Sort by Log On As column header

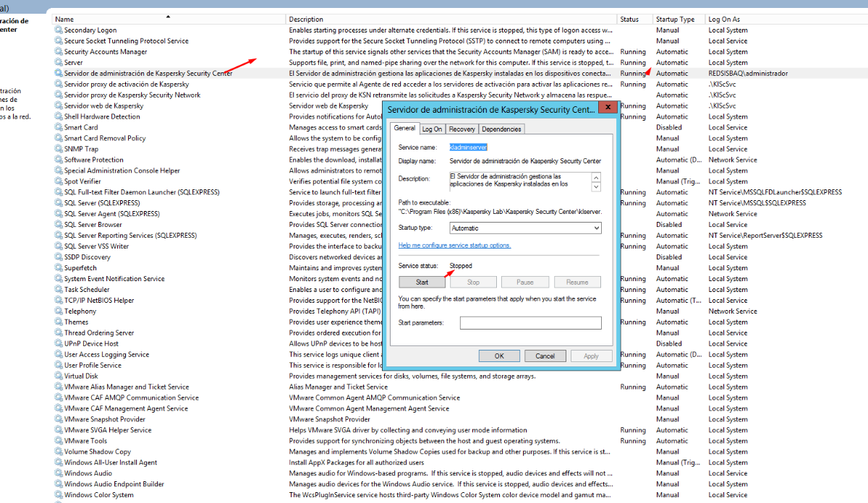786,19
